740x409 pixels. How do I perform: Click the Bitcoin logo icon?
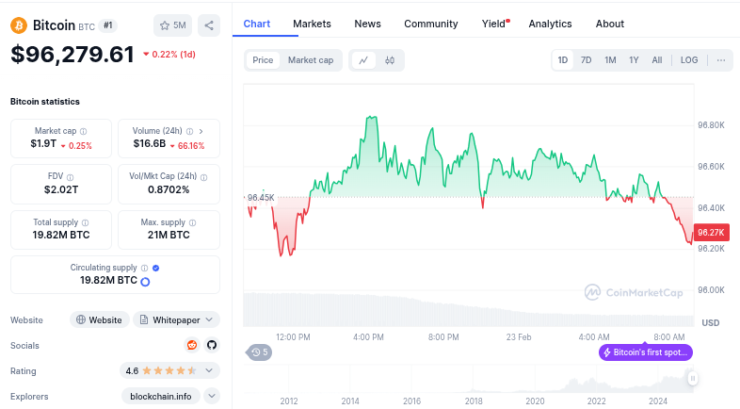point(19,25)
